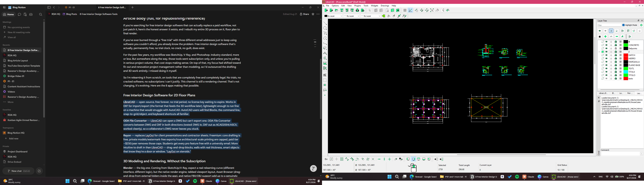Open the Drawings menu in LibreCAD
Image resolution: width=644 pixels, height=185 pixels.
(x=385, y=6)
